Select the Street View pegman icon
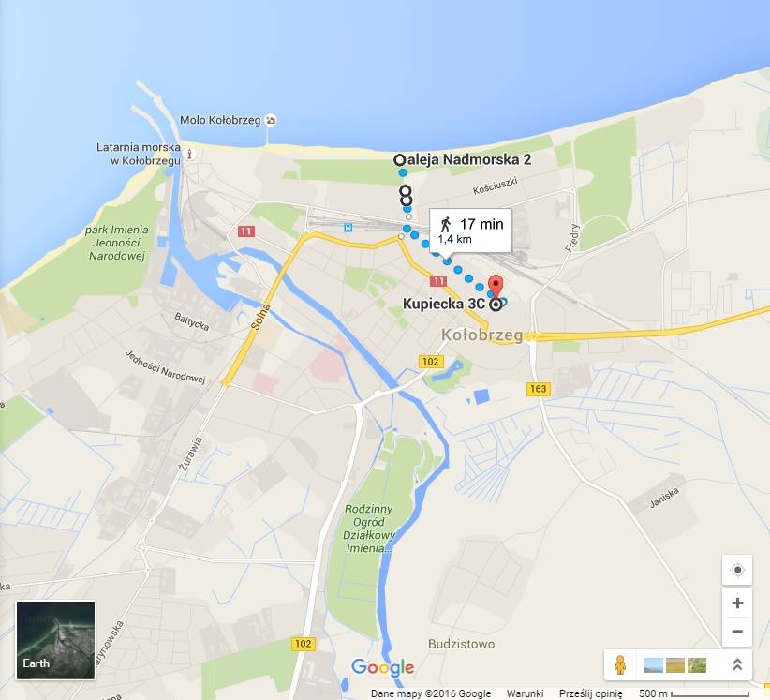 (620, 665)
